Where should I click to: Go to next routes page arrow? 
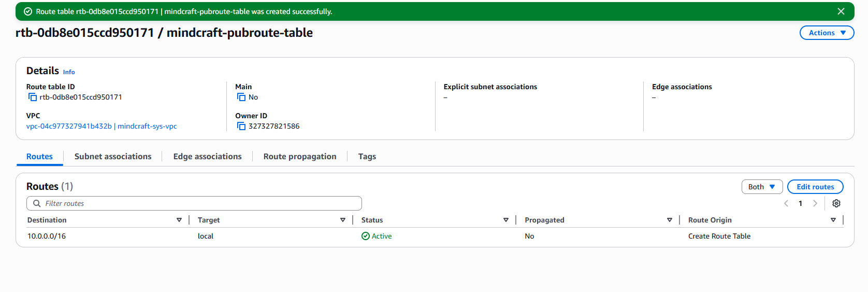point(815,203)
